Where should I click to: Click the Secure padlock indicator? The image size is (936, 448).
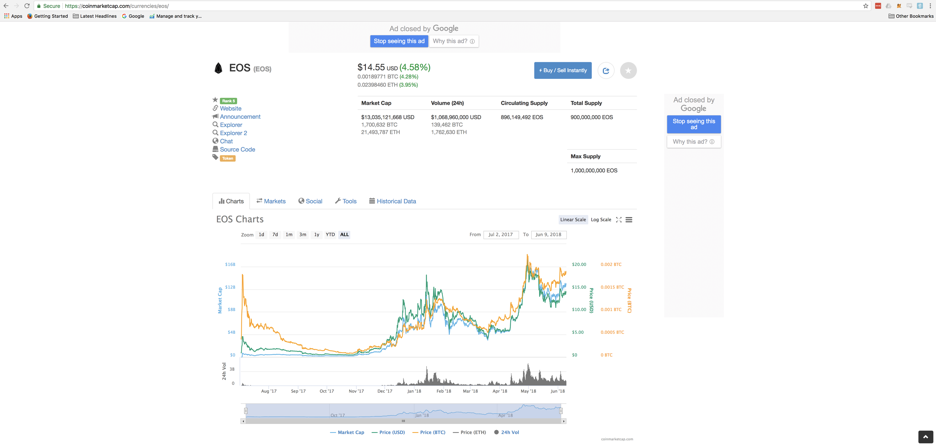coord(48,5)
